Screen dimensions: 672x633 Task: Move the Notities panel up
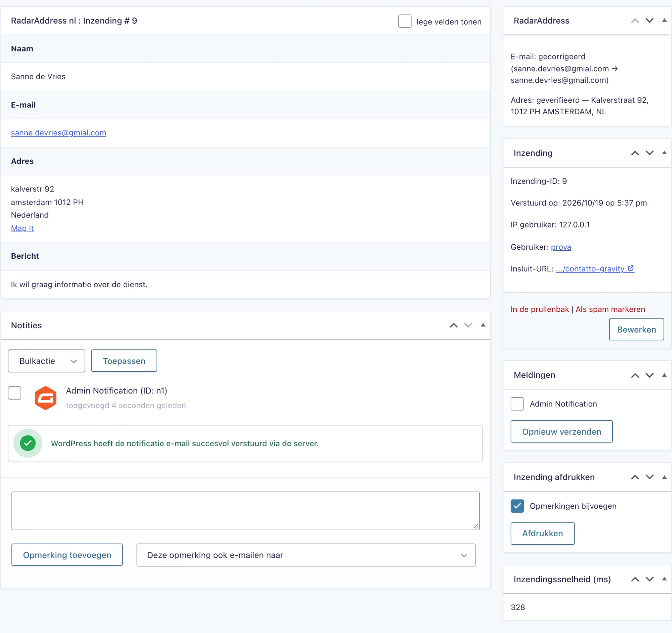point(454,326)
